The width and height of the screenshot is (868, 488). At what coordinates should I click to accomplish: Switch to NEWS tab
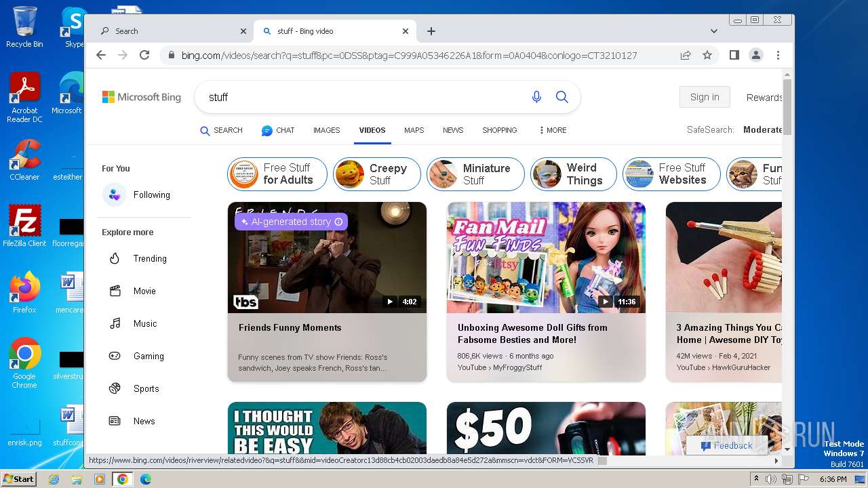pos(453,130)
